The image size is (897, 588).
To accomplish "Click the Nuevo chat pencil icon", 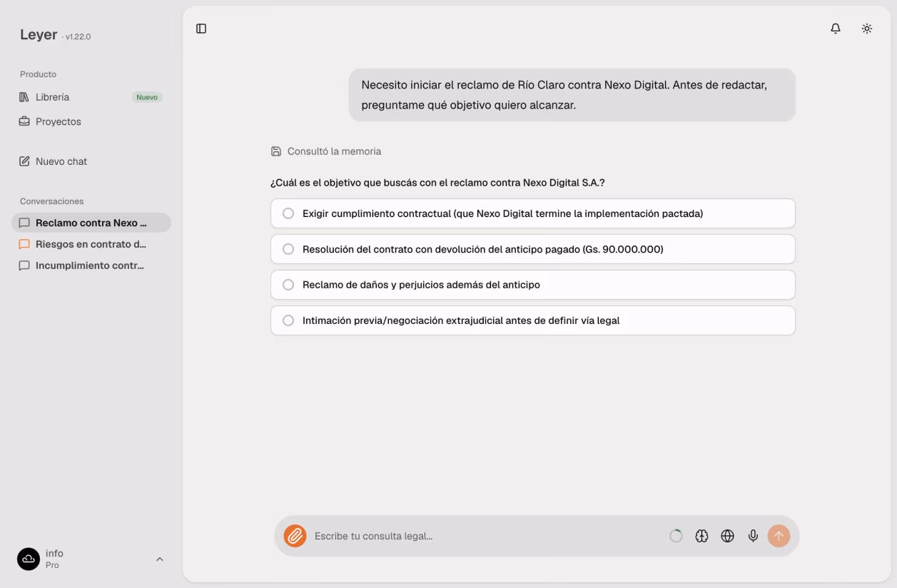I will tap(24, 161).
